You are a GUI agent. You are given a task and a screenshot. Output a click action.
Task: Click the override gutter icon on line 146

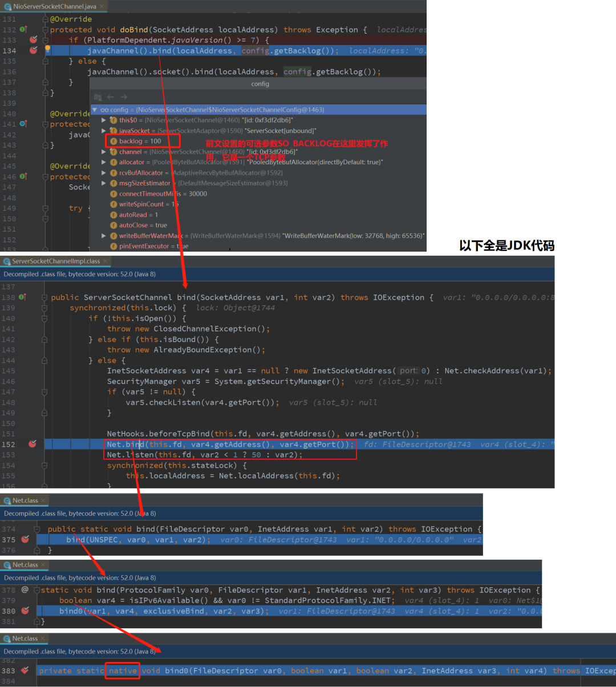23,177
